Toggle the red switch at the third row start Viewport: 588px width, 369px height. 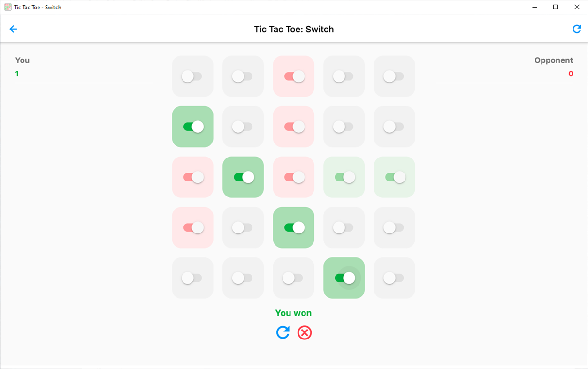click(192, 177)
